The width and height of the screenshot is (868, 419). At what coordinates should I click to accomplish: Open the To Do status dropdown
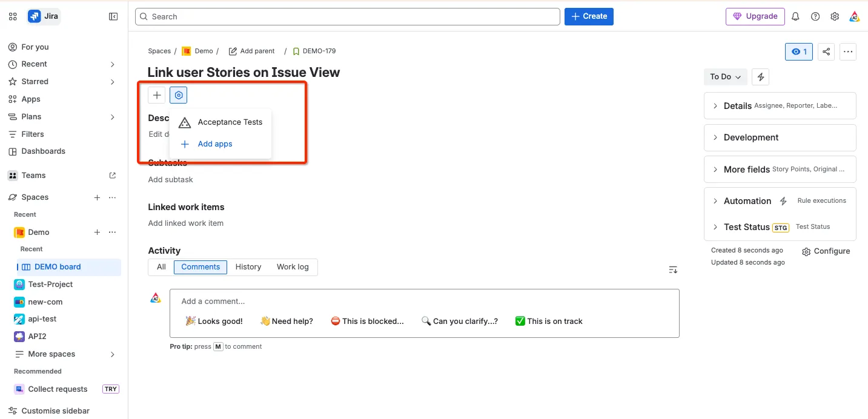coord(726,77)
